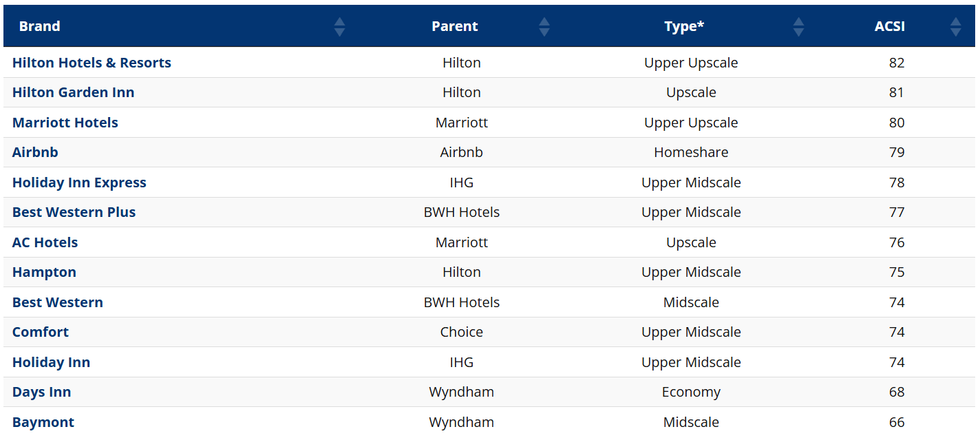Viewport: 980px width, 438px height.
Task: Open the Hampton brand link
Action: coord(44,272)
